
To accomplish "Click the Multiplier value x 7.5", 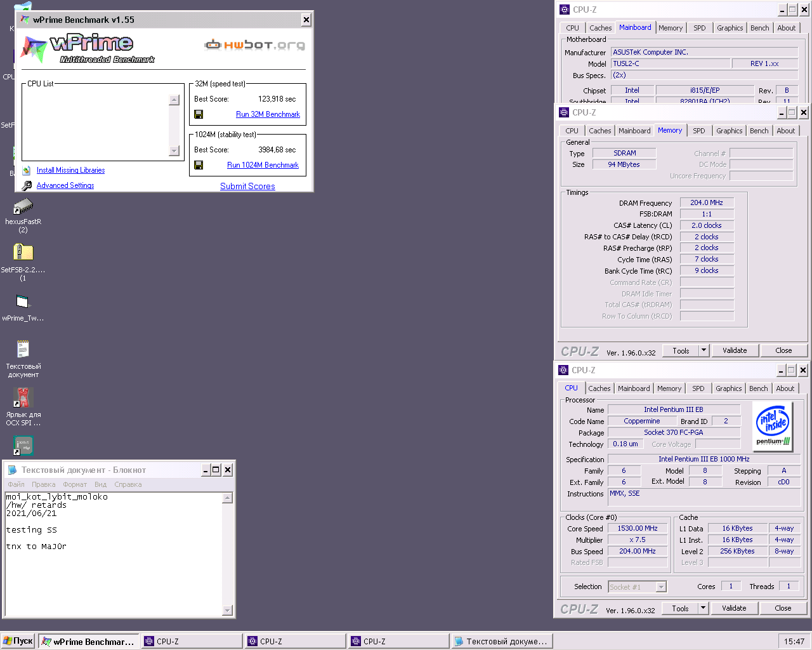I will coord(638,540).
